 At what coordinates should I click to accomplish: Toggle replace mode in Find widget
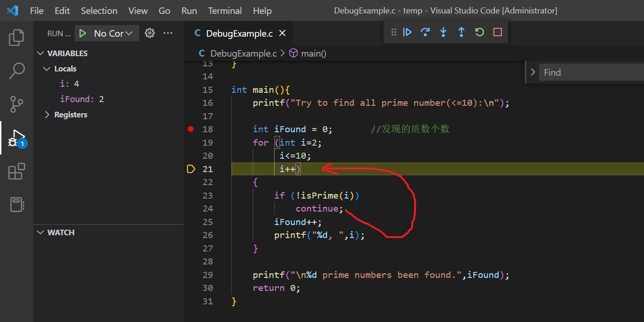point(533,72)
